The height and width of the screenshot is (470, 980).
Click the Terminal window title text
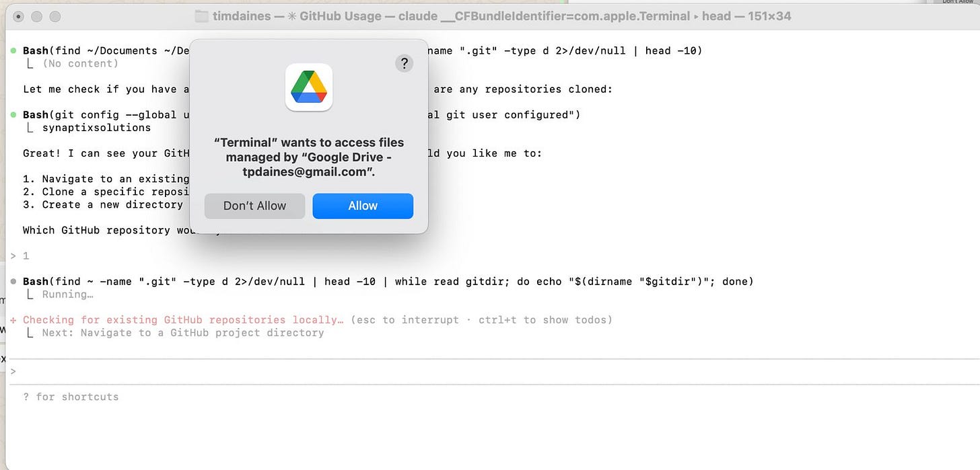point(502,15)
